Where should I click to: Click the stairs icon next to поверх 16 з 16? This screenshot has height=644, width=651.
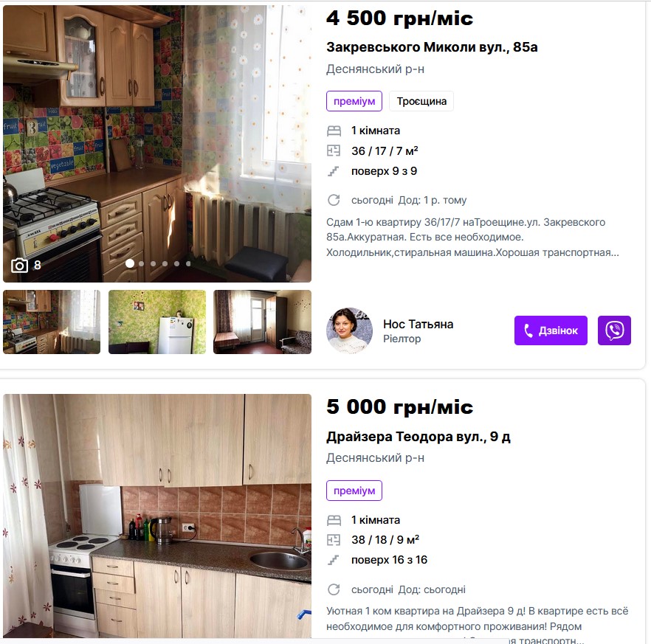(334, 560)
